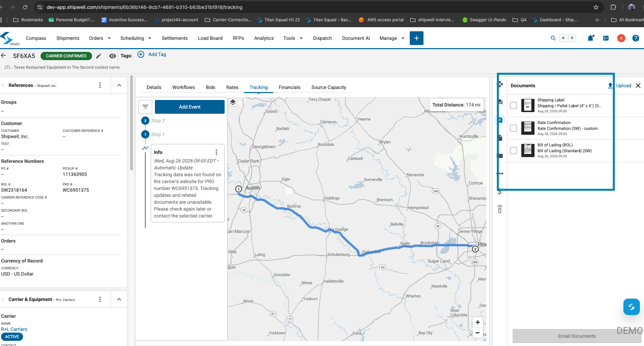Open the notes file sidebar icon
Image resolution: width=644 pixels, height=346 pixels.
tap(500, 138)
